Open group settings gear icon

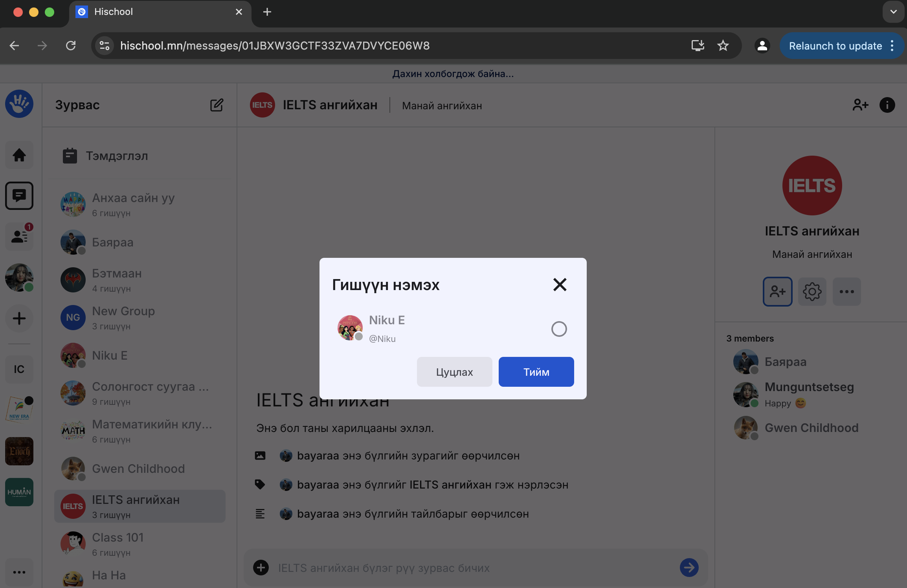coord(812,292)
